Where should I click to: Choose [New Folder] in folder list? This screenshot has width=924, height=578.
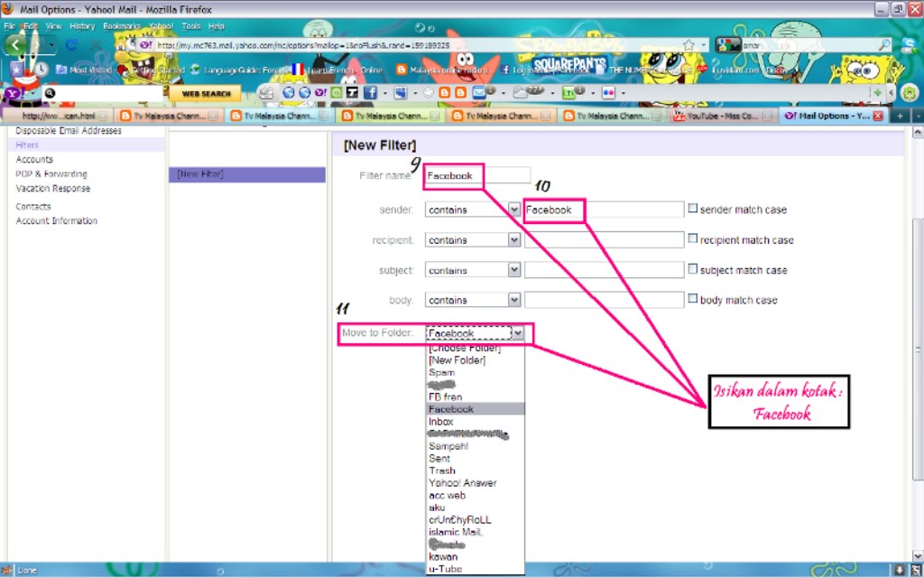[x=475, y=359]
